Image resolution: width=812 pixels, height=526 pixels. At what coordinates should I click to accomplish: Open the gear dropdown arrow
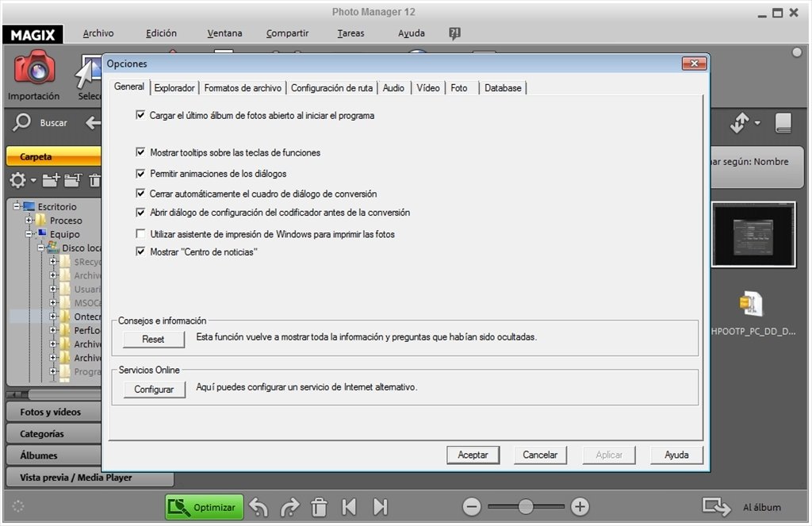click(33, 180)
